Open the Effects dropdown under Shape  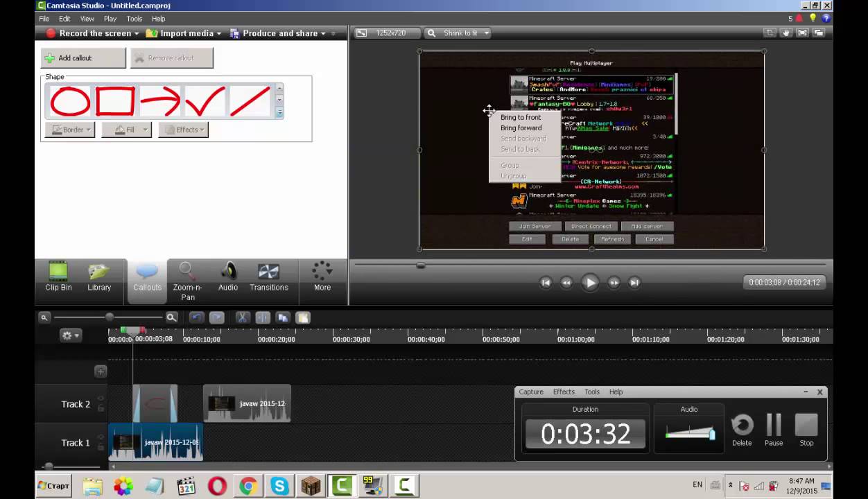click(x=183, y=130)
